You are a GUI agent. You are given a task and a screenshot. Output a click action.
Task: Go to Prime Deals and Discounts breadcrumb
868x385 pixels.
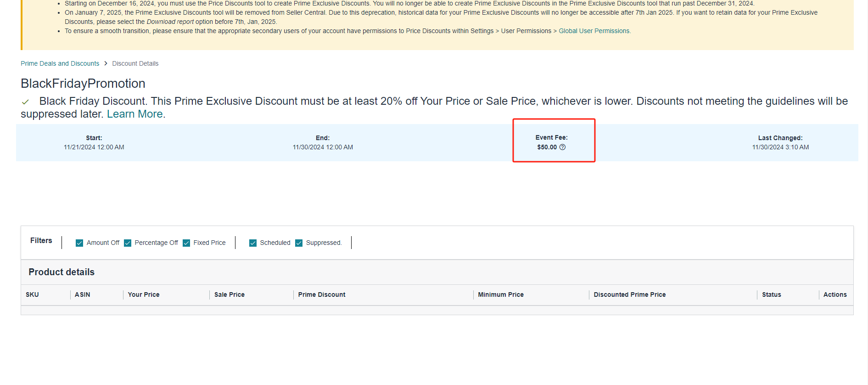pyautogui.click(x=60, y=63)
